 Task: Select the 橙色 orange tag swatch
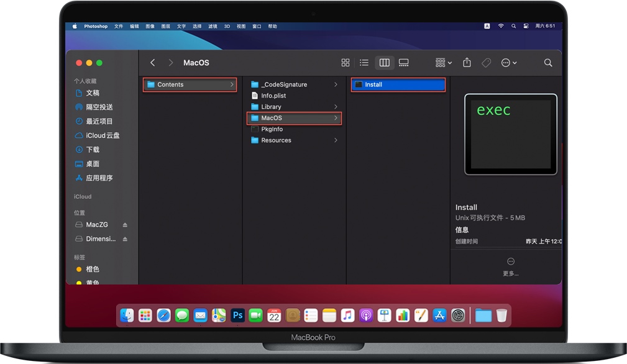(x=78, y=269)
